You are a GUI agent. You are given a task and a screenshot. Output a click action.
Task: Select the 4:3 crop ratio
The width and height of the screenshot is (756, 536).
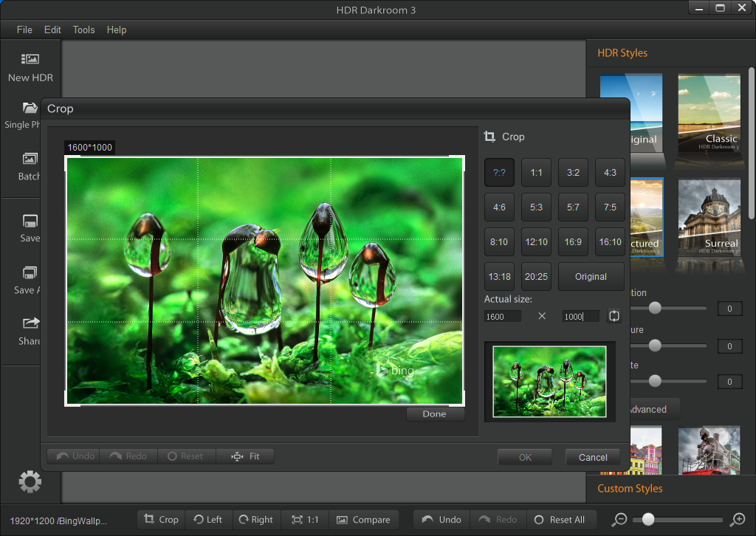point(610,173)
